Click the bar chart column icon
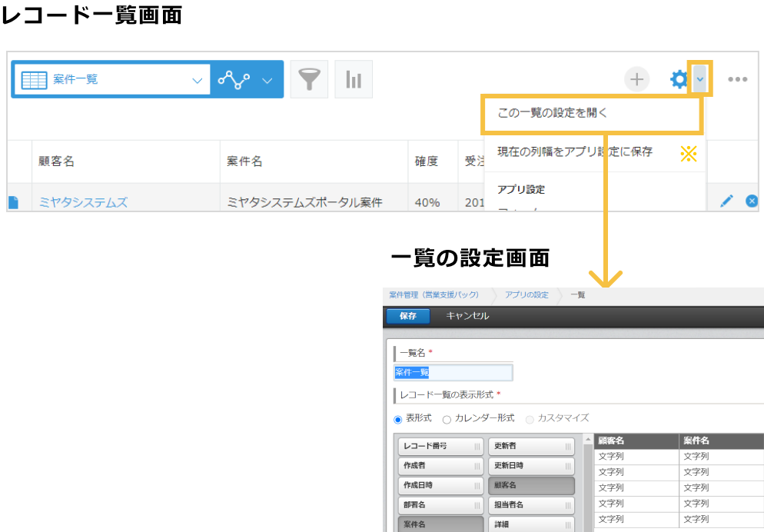Image resolution: width=764 pixels, height=532 pixels. point(353,78)
